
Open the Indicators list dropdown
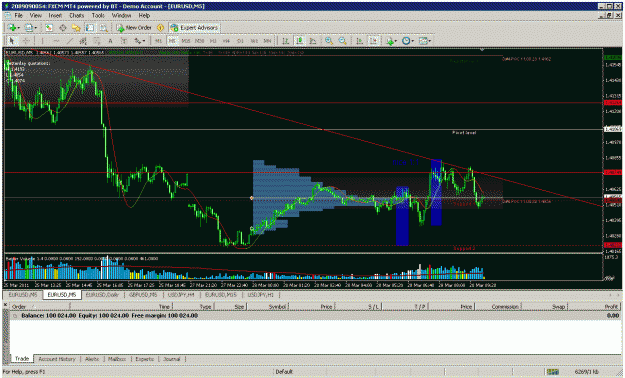point(391,41)
